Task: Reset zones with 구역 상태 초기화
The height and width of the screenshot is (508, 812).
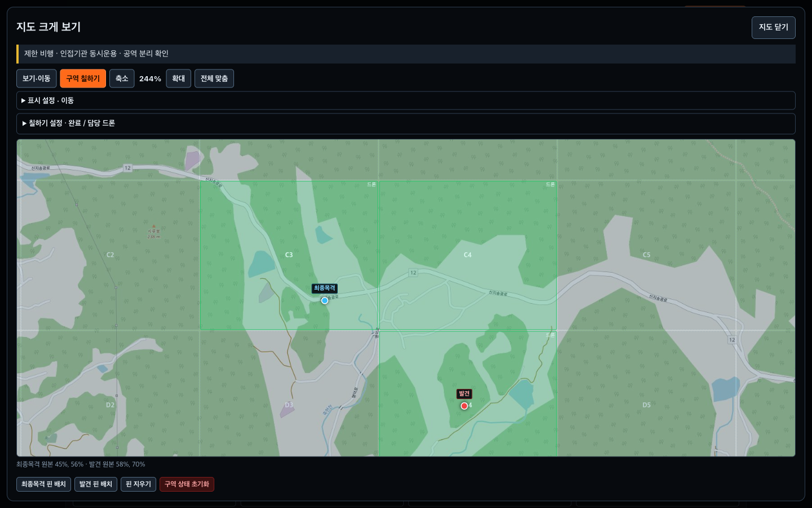Action: 187,484
